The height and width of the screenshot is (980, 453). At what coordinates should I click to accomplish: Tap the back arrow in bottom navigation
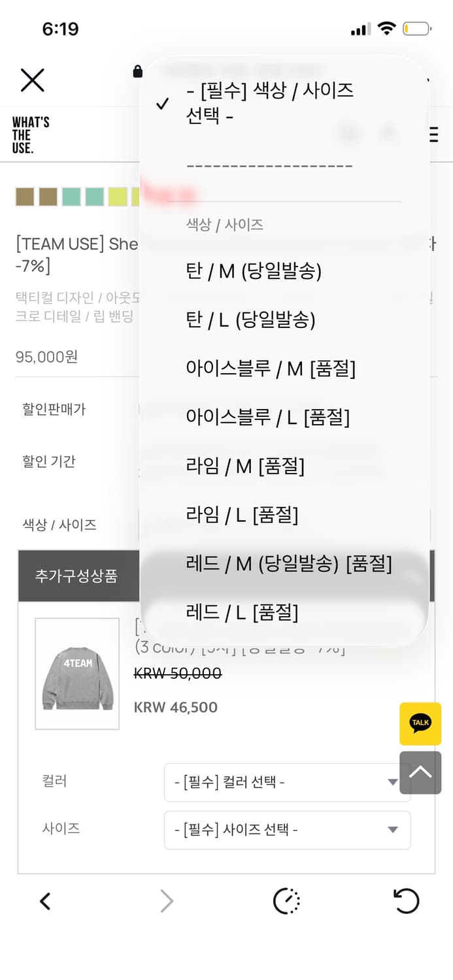[44, 901]
